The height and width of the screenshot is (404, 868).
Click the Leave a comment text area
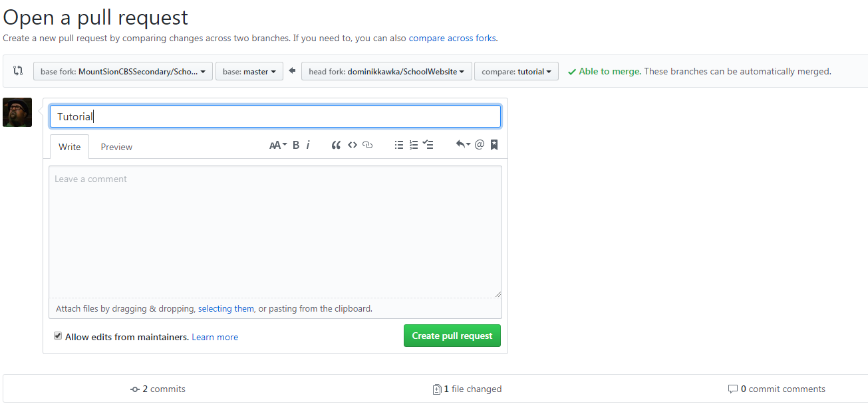point(275,232)
